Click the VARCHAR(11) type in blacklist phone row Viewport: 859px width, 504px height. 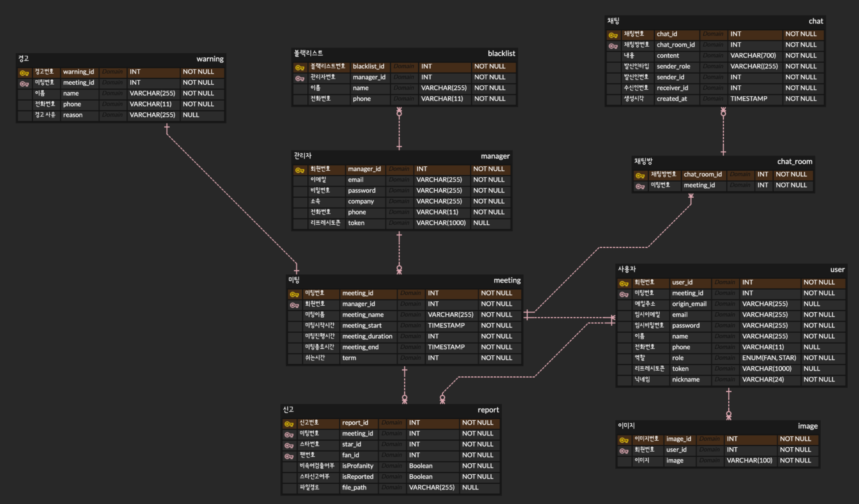[x=442, y=99]
